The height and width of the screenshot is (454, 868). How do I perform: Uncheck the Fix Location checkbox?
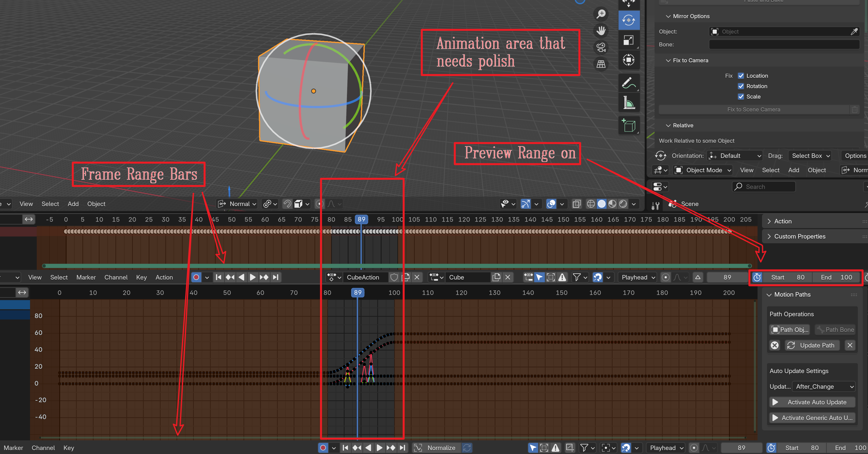tap(741, 76)
